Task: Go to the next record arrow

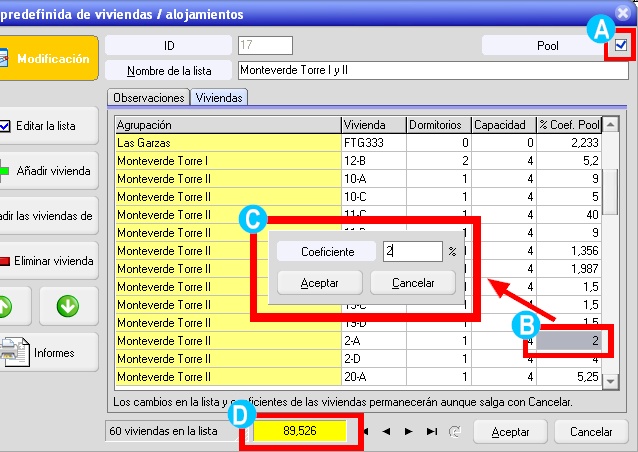Action: click(409, 431)
